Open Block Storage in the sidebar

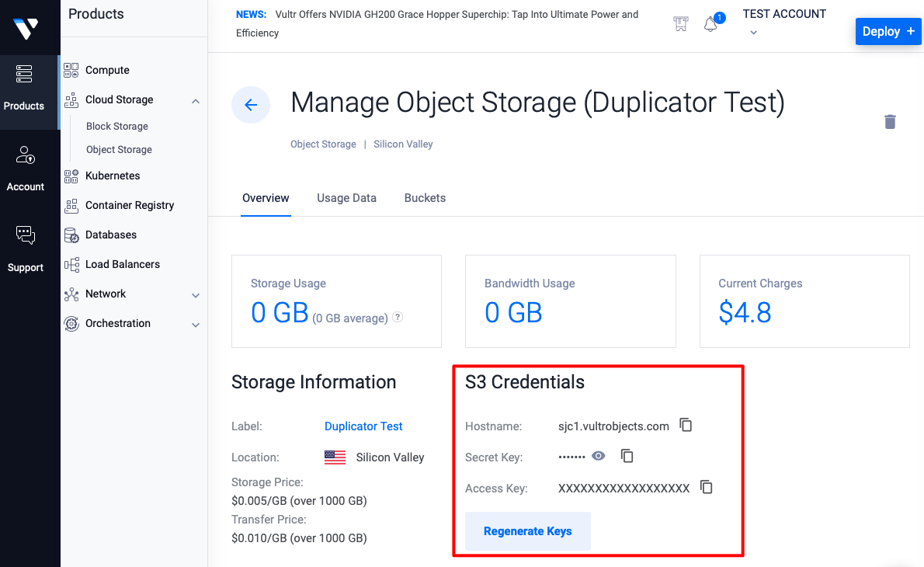coord(117,126)
